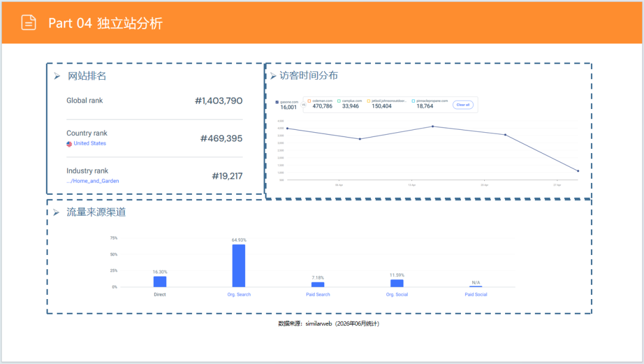Click the document icon in the orange header
This screenshot has height=364, width=644.
coord(29,23)
